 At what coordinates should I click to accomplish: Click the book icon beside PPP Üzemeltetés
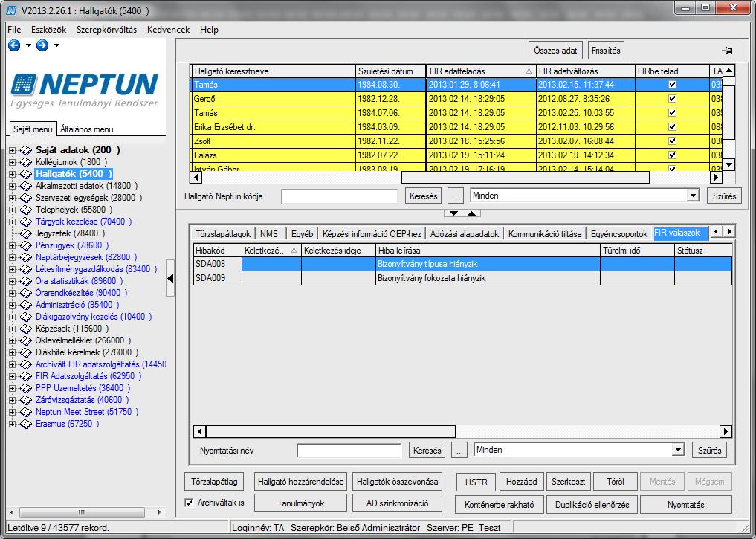(x=26, y=388)
